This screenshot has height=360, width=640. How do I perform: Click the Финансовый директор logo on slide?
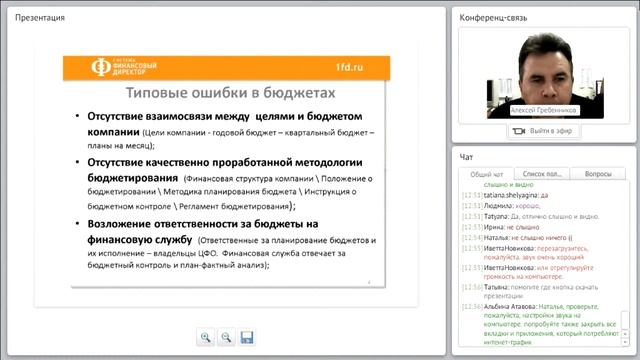pyautogui.click(x=124, y=67)
